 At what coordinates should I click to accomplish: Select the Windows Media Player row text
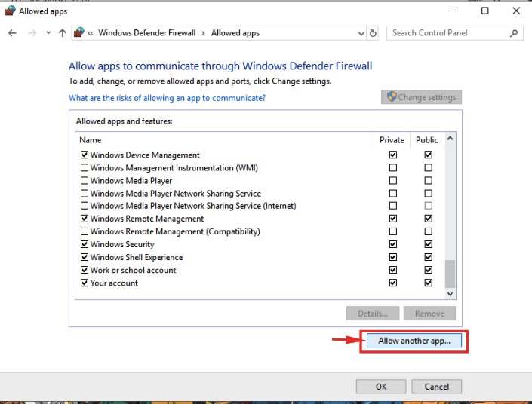coord(131,181)
